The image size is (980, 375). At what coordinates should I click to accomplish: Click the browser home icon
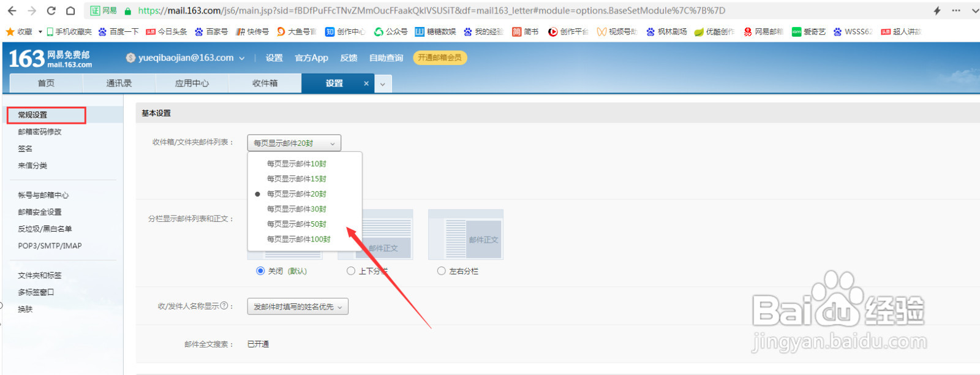pos(70,10)
